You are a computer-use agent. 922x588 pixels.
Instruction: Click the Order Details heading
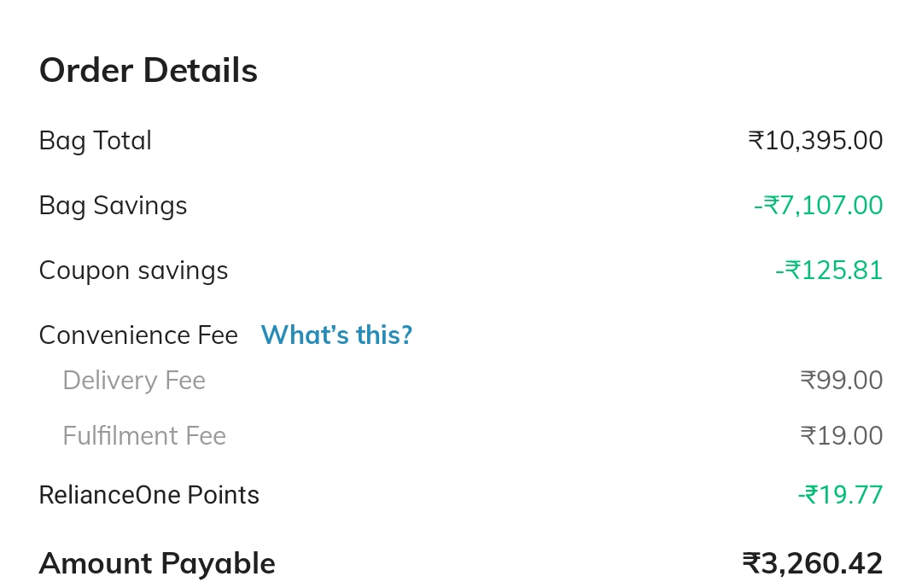tap(148, 70)
